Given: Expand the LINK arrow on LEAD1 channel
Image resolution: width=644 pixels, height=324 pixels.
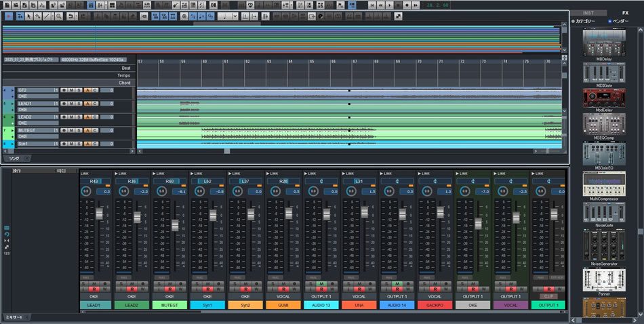Looking at the screenshot, I should [x=81, y=174].
